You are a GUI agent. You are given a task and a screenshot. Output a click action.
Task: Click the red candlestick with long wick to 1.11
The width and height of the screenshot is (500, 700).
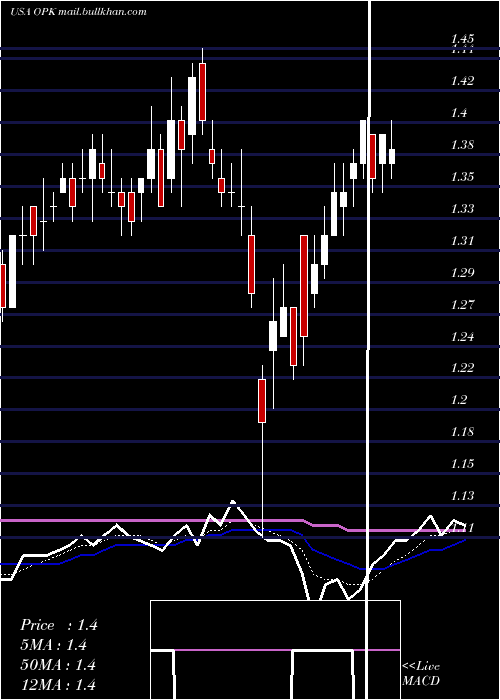(262, 401)
